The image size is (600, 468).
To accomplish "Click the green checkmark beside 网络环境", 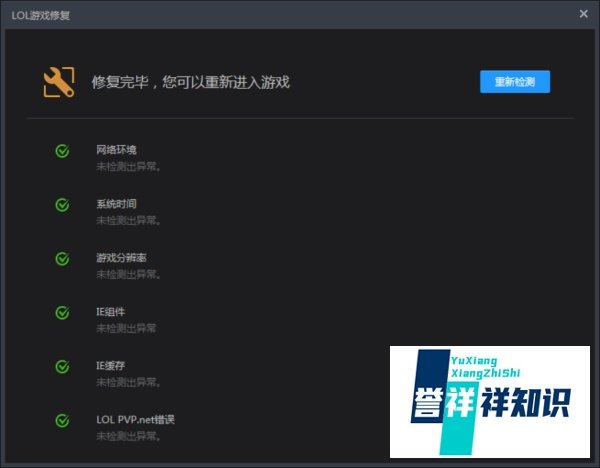I will point(62,151).
